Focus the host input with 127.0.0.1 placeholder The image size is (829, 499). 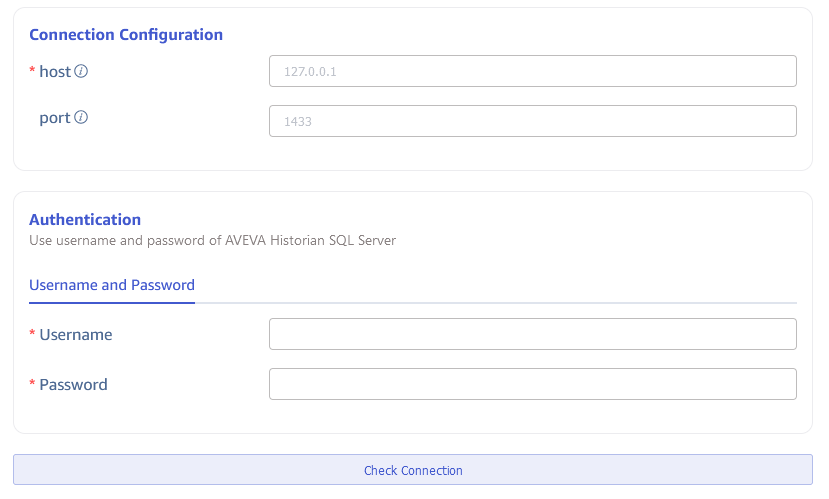tap(532, 72)
